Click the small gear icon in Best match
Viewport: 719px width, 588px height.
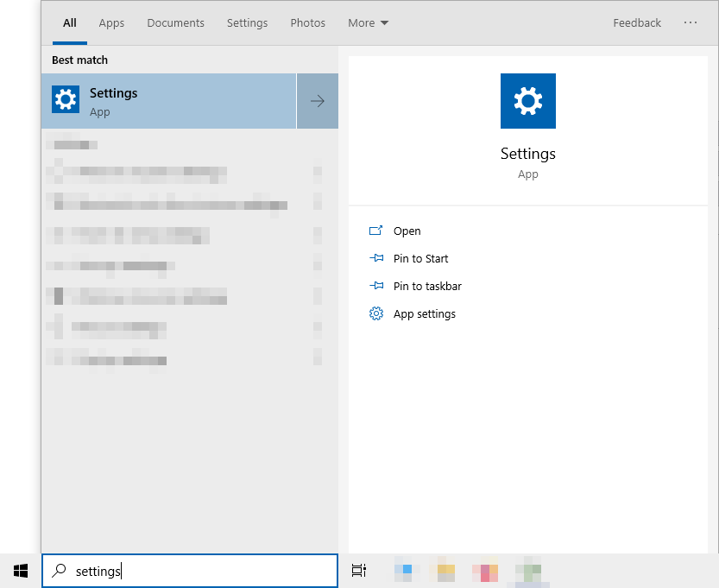(66, 100)
